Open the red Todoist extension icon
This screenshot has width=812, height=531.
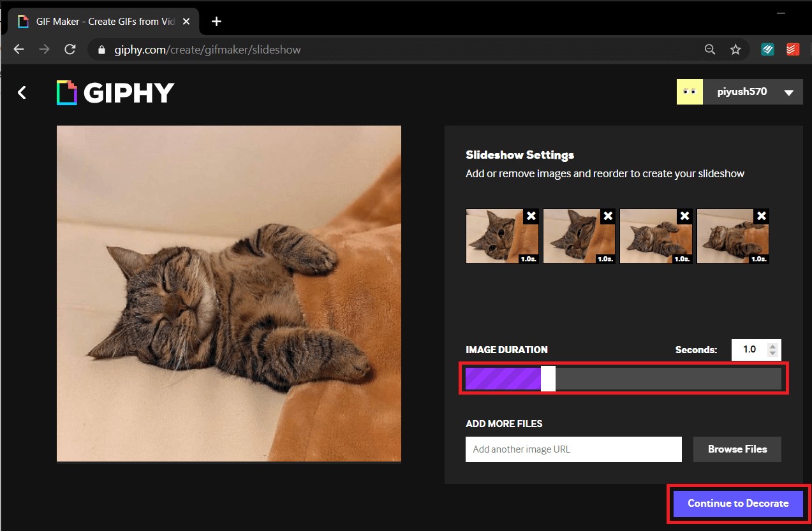click(x=793, y=50)
